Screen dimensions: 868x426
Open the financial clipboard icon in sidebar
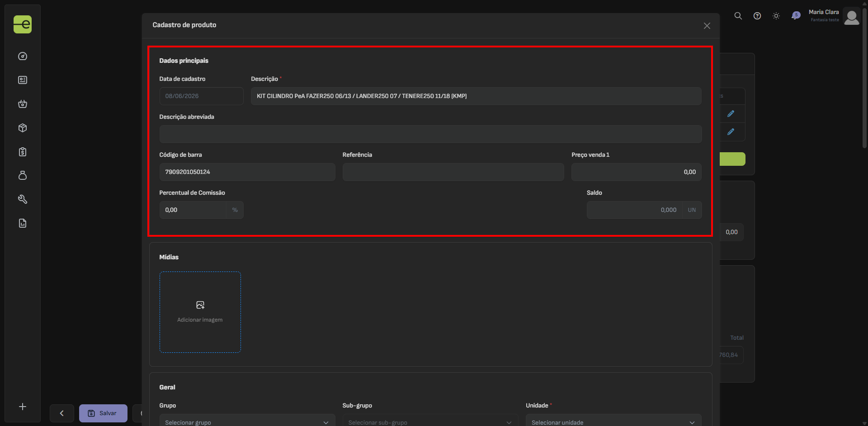[x=23, y=152]
